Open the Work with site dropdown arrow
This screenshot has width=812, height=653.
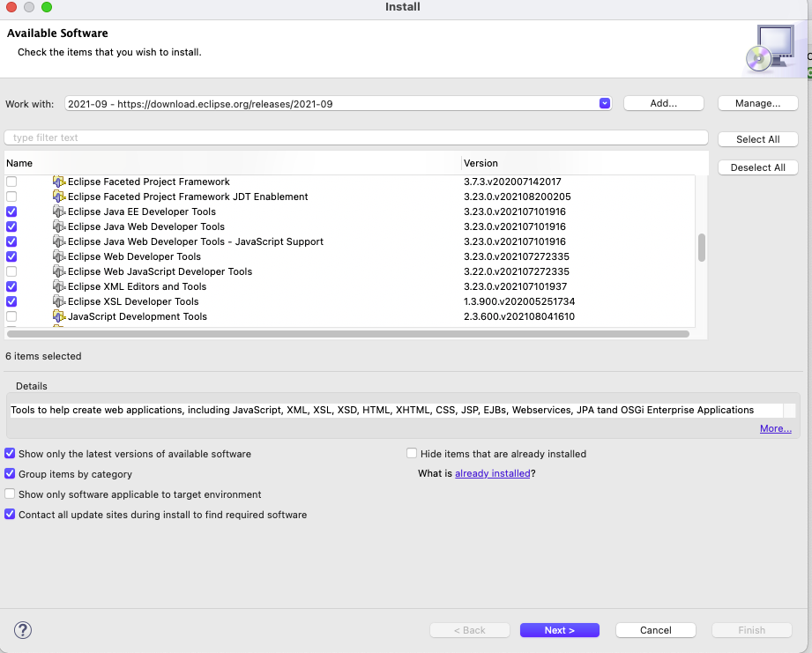coord(604,103)
